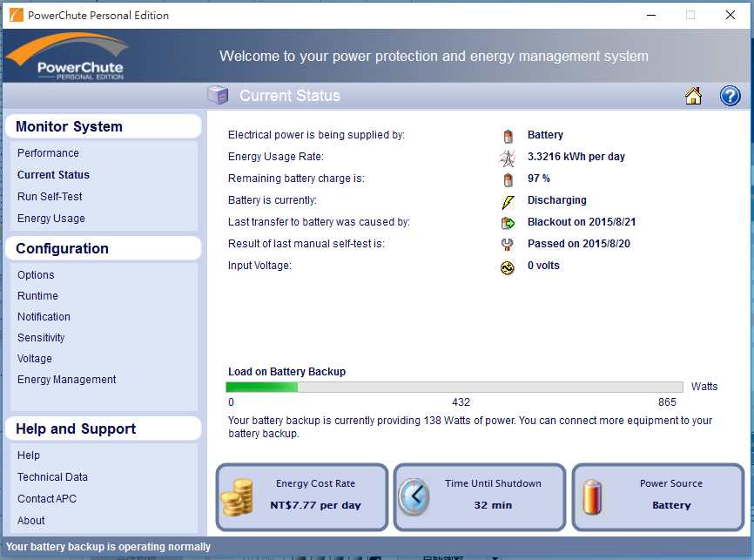Click status bar 'operating normally' message
The width and height of the screenshot is (754, 560).
tap(108, 547)
